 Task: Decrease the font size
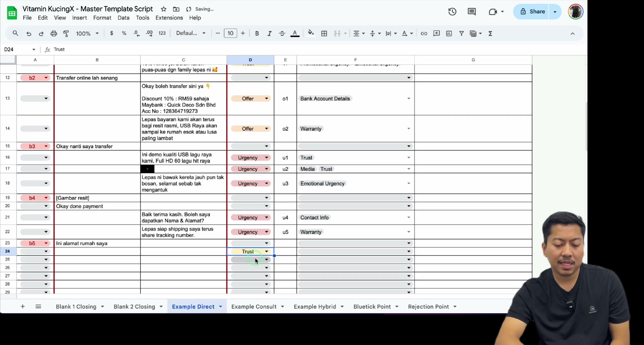(218, 33)
